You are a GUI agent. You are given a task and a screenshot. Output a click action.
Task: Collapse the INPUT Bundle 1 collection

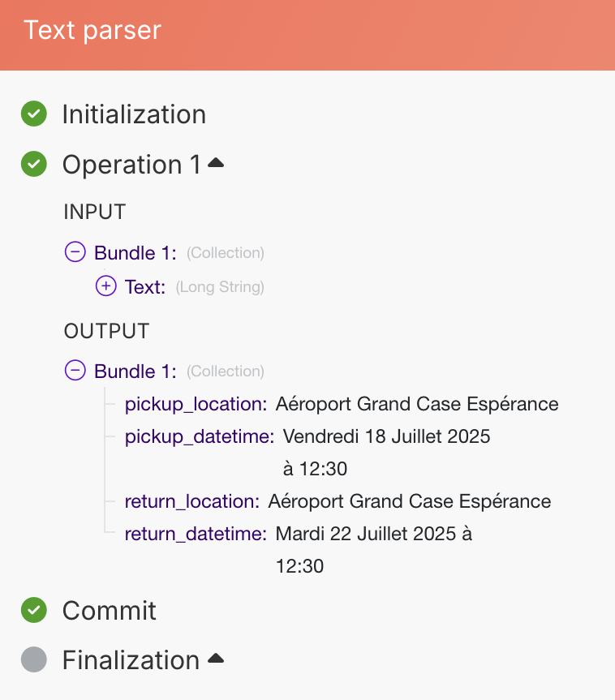tap(75, 253)
